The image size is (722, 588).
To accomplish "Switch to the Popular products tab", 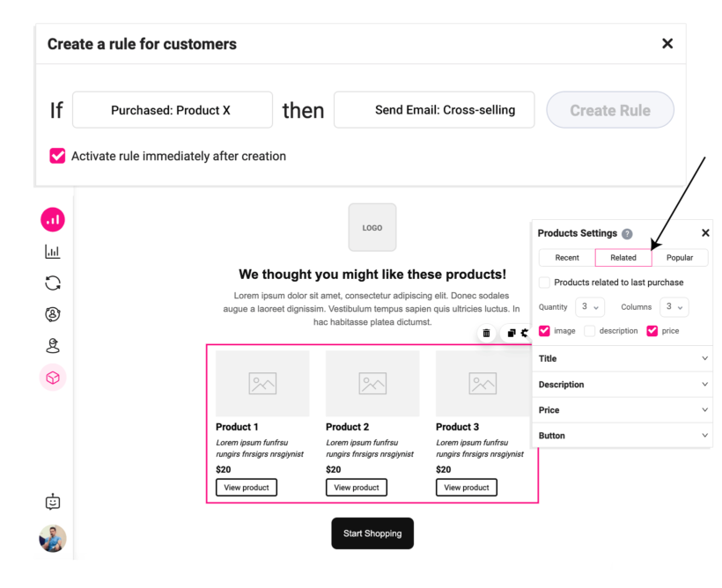I will point(679,258).
